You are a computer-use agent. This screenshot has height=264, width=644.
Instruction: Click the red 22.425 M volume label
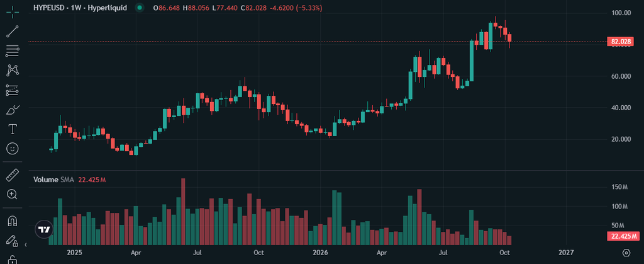623,236
